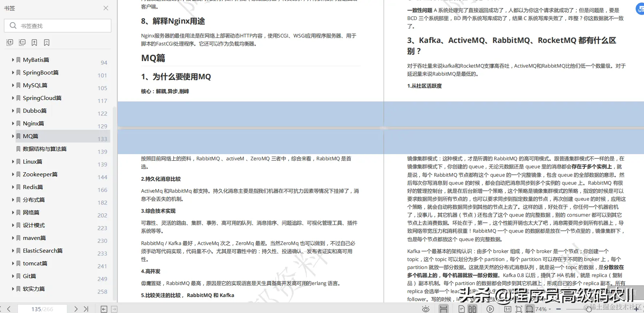This screenshot has height=313, width=644.
Task: Toggle eye protection mode icon
Action: pos(426,309)
